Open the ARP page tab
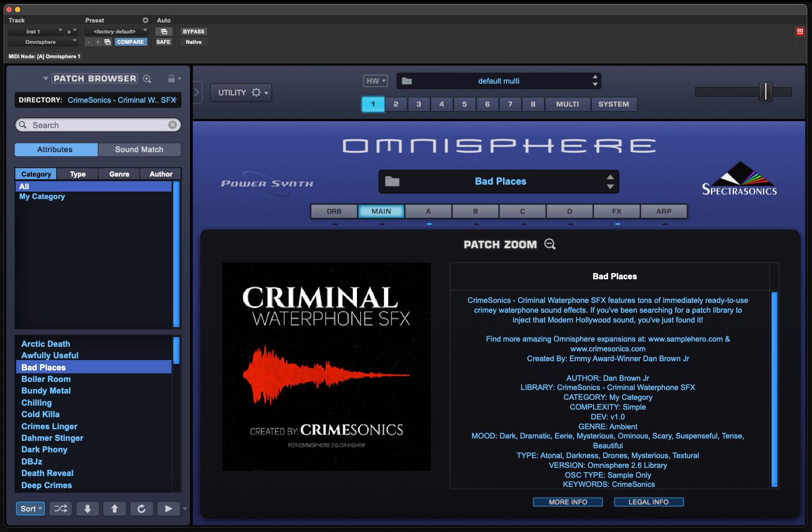 pos(664,211)
